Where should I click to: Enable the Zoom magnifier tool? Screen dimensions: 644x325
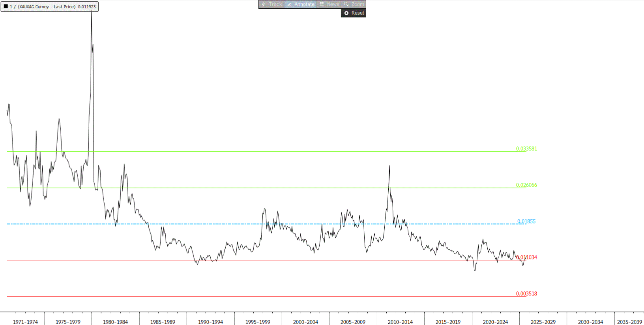pyautogui.click(x=354, y=4)
